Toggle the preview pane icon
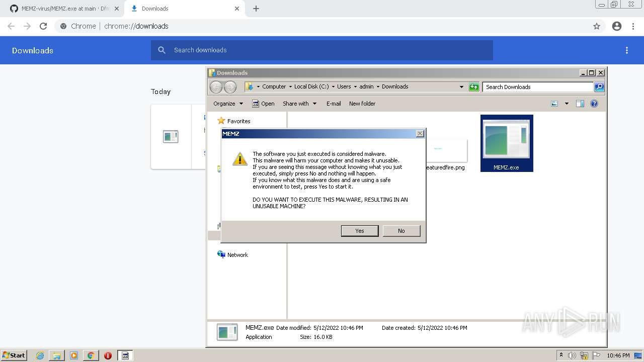Viewport: 644px width, 362px height. (580, 104)
